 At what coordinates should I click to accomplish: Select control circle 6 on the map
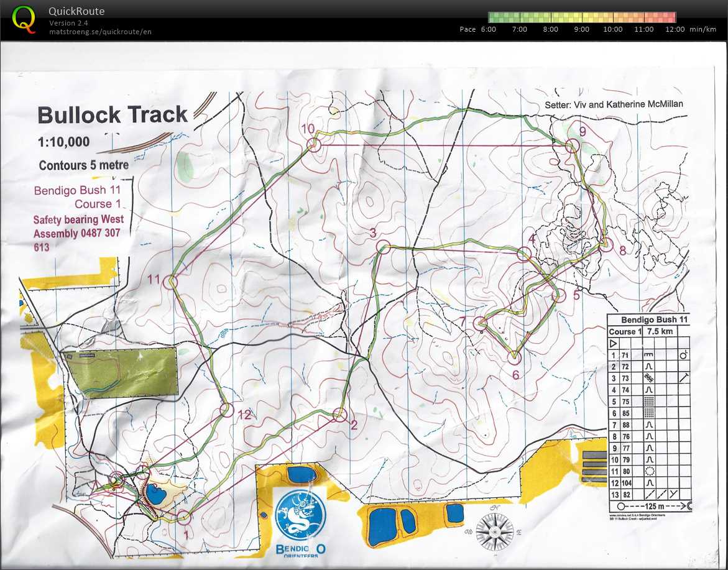(514, 357)
